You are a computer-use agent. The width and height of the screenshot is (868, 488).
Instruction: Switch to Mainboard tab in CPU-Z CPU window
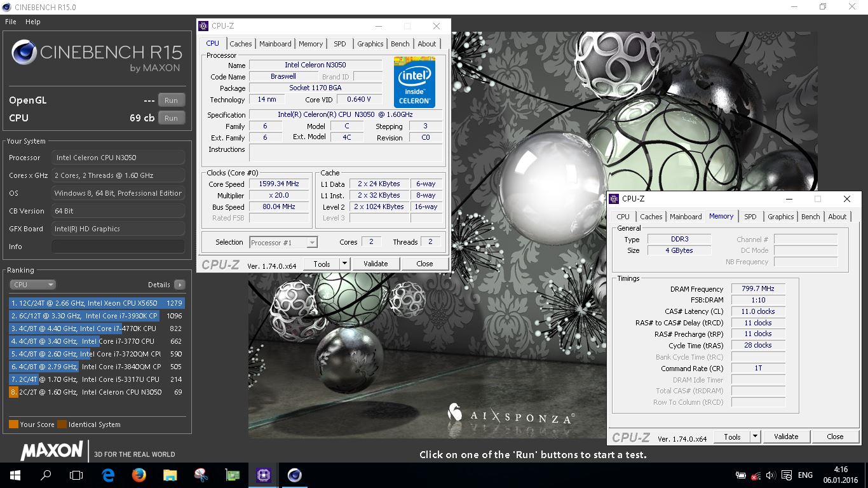[x=275, y=44]
